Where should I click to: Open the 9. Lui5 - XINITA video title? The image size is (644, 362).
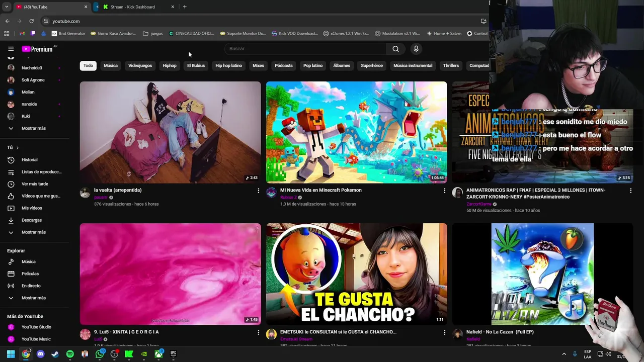(126, 332)
